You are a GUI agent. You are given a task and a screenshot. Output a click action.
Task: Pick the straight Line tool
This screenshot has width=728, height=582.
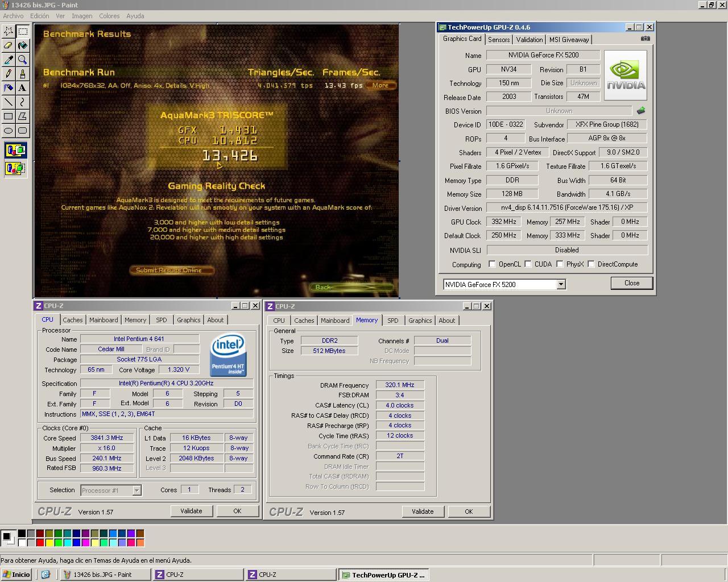pyautogui.click(x=9, y=102)
